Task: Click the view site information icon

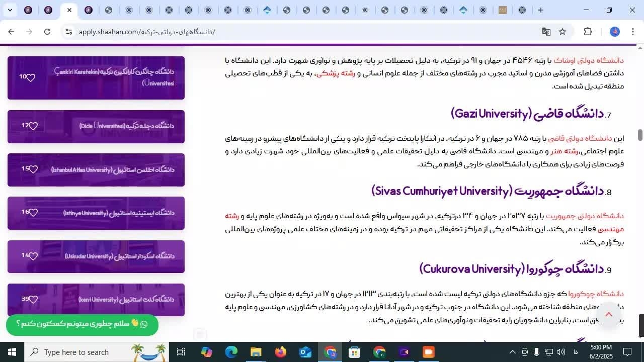Action: (69, 32)
